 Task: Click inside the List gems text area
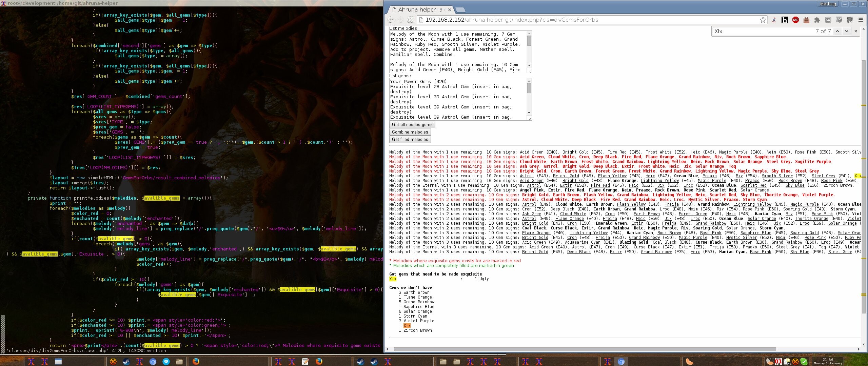[458, 99]
